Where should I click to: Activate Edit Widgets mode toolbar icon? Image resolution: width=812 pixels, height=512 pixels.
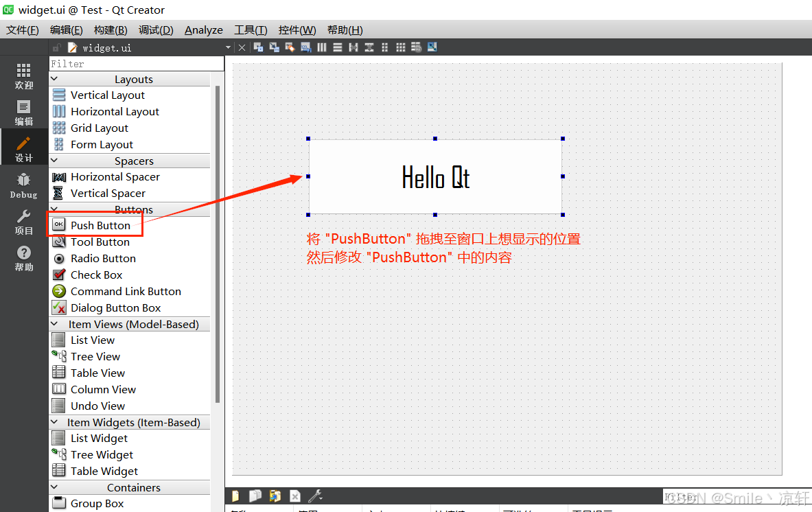point(258,47)
